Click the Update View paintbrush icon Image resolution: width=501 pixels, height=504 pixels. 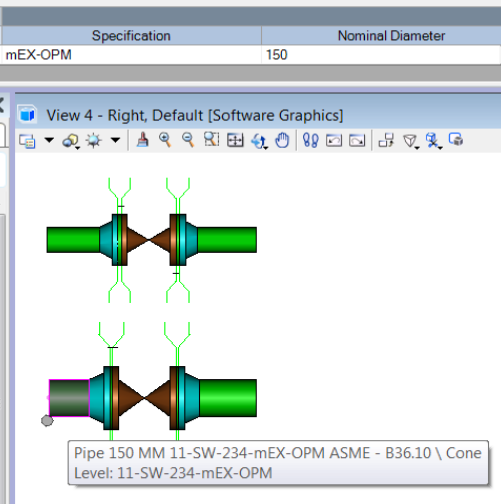143,140
